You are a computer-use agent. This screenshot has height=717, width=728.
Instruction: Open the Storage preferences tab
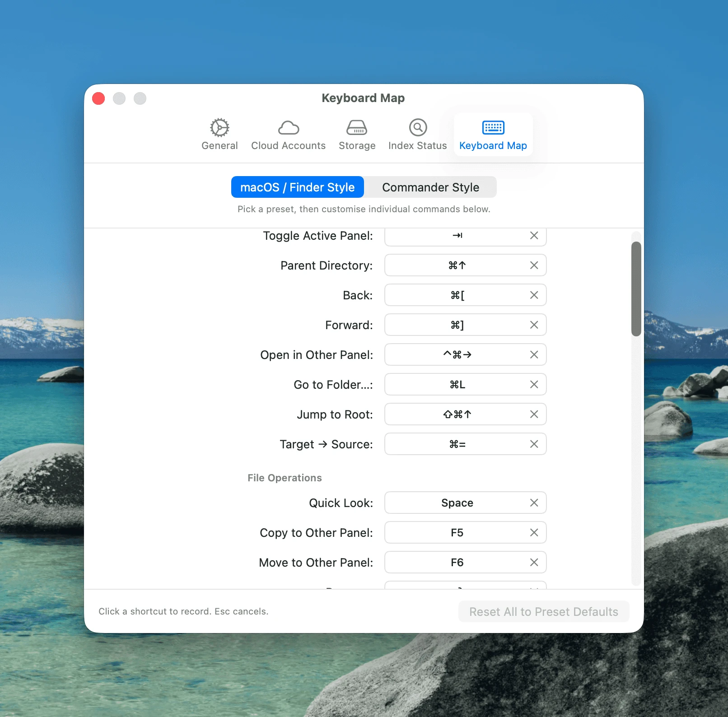pos(357,134)
